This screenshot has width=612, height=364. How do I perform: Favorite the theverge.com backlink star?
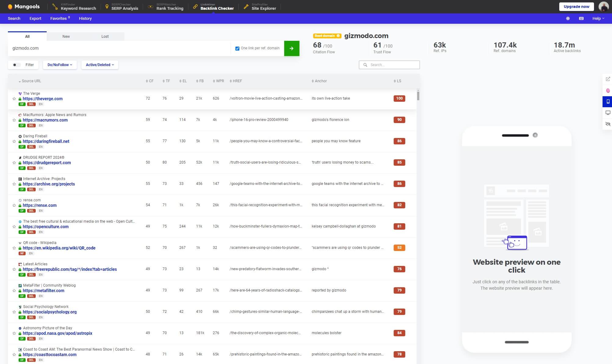[x=14, y=99]
